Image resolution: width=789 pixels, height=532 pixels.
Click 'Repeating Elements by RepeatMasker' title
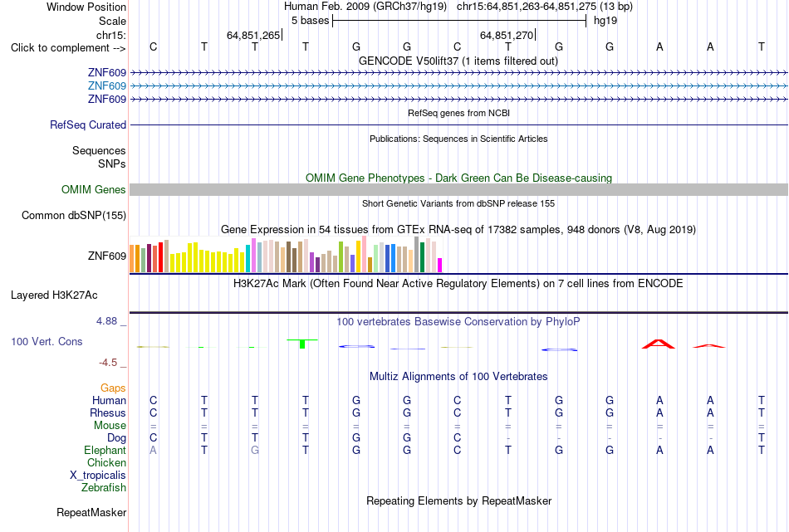pos(458,500)
